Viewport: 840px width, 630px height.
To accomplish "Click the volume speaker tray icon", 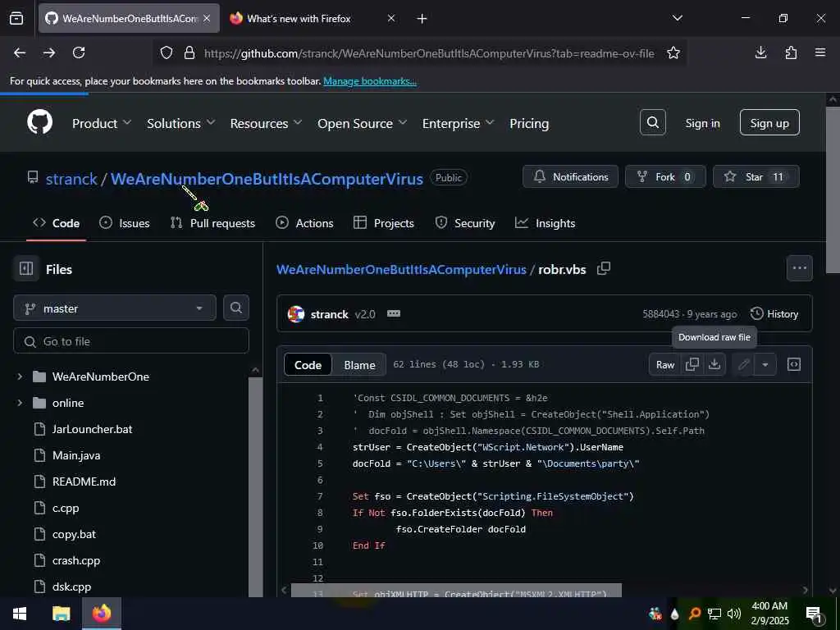I will point(734,614).
